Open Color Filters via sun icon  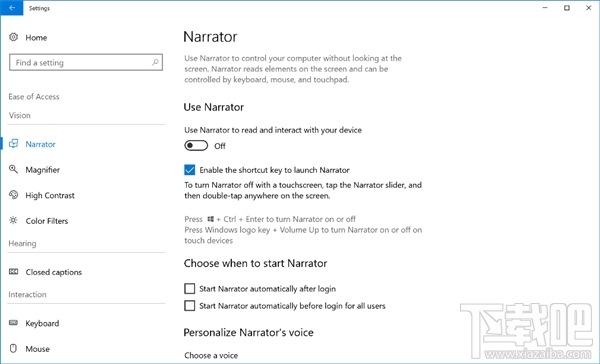(13, 220)
